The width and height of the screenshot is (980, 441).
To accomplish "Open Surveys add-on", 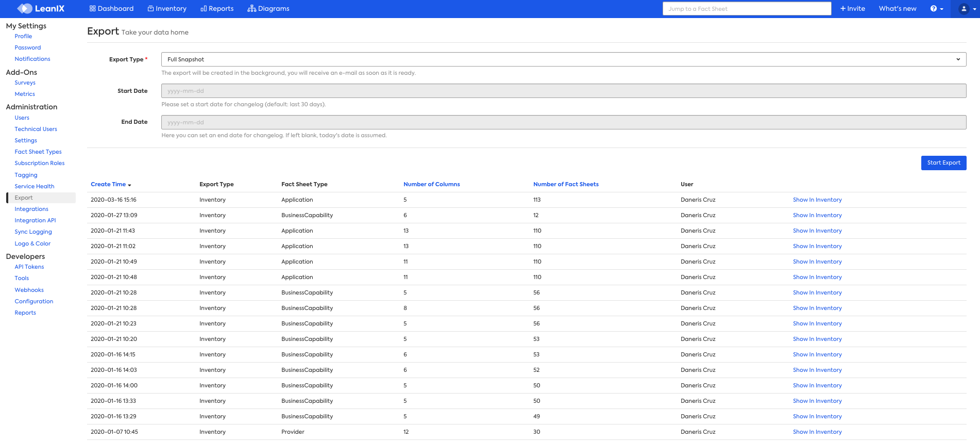I will point(25,83).
